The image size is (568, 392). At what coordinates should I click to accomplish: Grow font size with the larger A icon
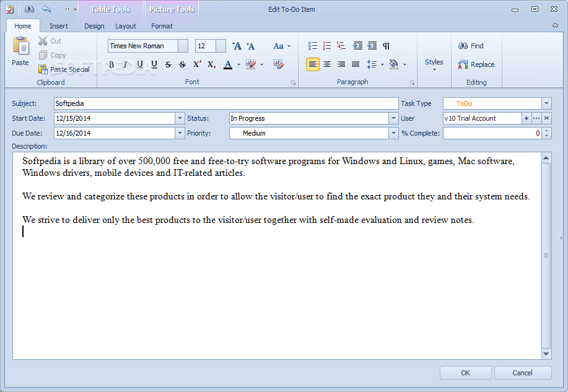tap(237, 46)
